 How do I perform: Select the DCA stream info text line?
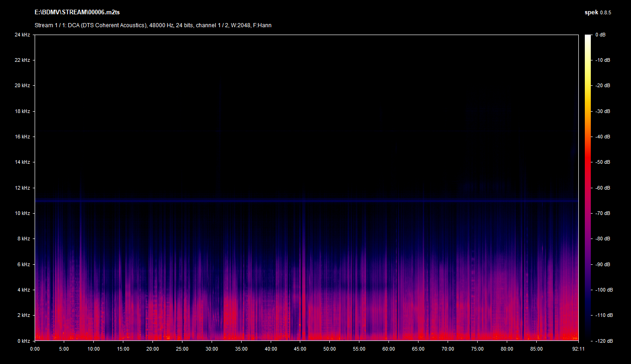pyautogui.click(x=153, y=25)
